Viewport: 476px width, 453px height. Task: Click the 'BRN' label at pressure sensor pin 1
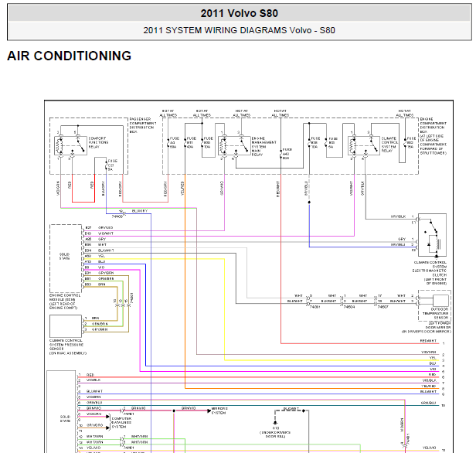(95, 318)
